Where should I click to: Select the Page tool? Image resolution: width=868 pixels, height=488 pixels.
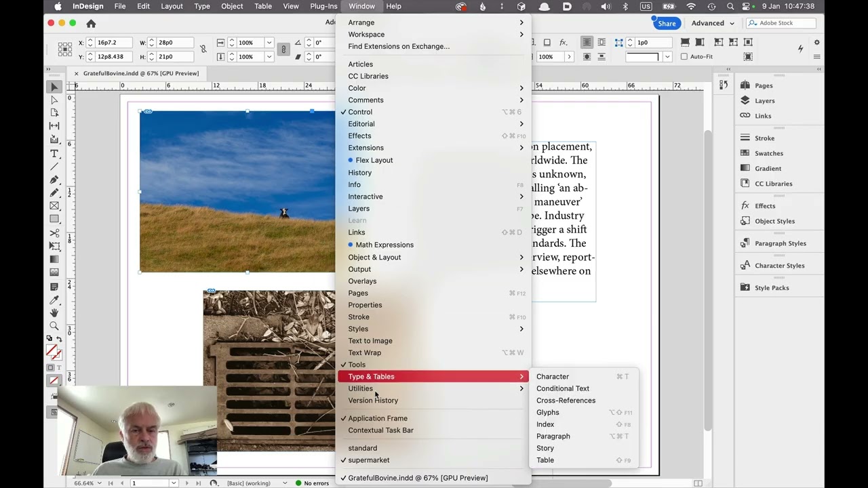tap(54, 113)
